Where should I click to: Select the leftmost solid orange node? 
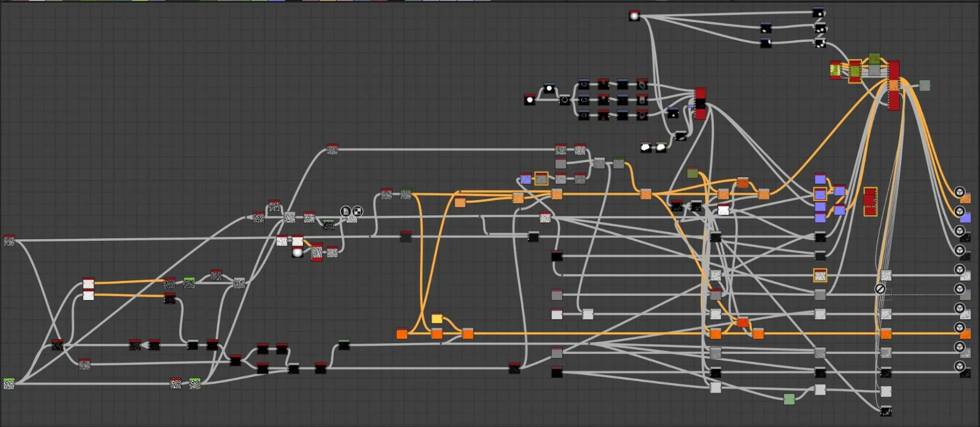pos(402,334)
